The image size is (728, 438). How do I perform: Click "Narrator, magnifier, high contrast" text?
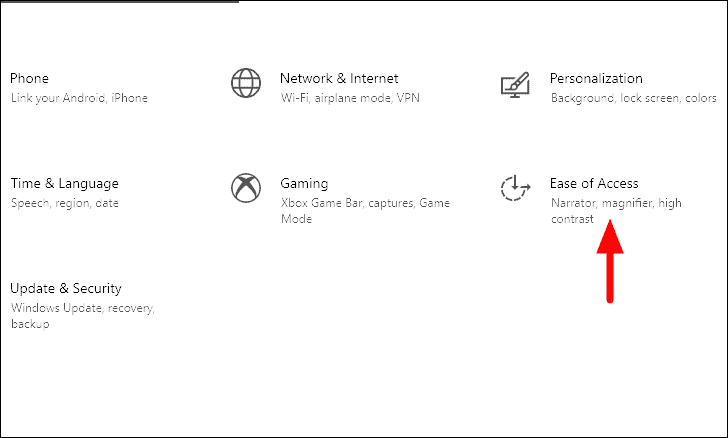tap(616, 211)
